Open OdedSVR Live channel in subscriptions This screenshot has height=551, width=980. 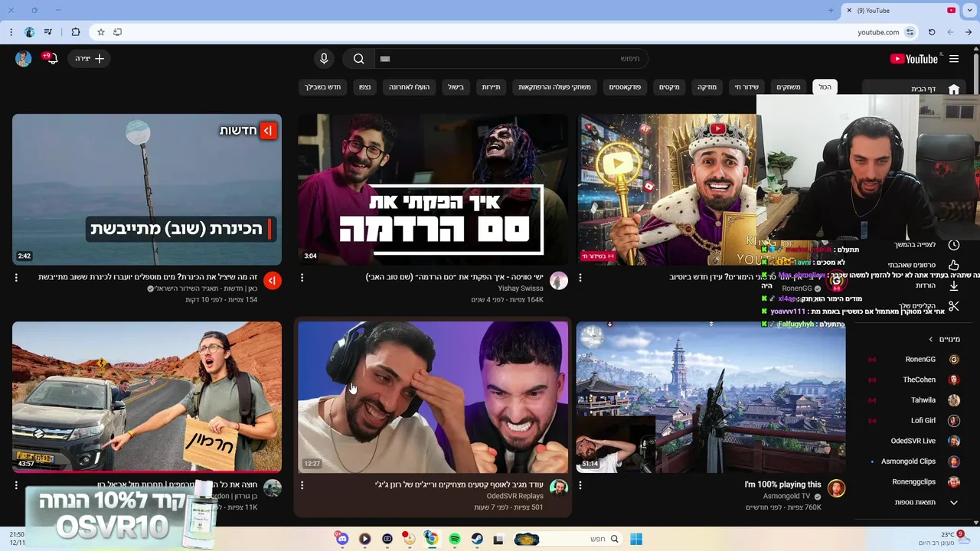tap(913, 441)
